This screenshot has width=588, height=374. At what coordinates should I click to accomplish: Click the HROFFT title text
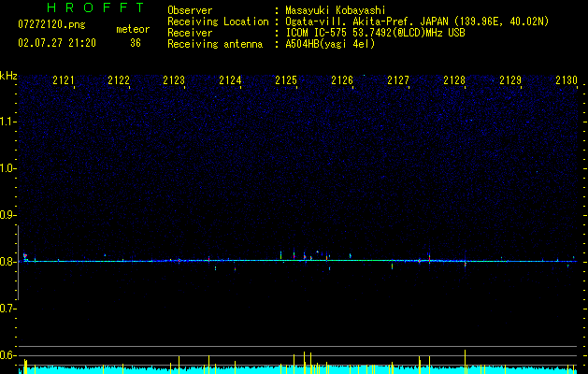point(96,7)
